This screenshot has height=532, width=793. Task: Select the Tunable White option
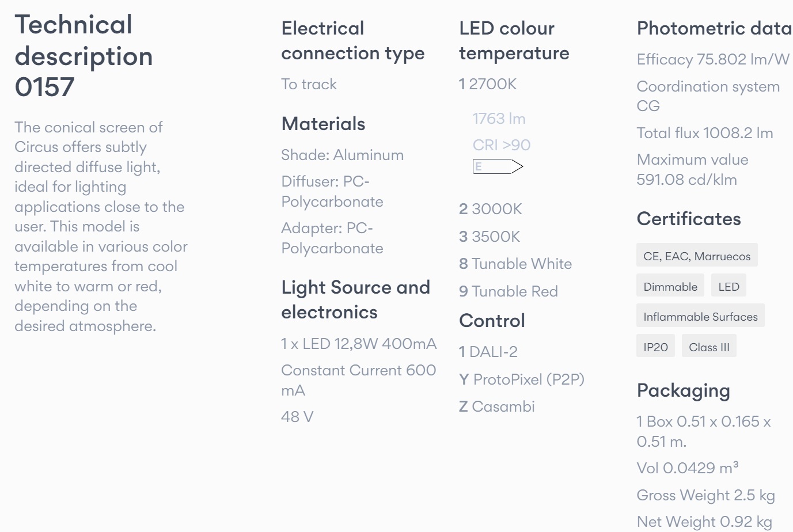tap(515, 264)
